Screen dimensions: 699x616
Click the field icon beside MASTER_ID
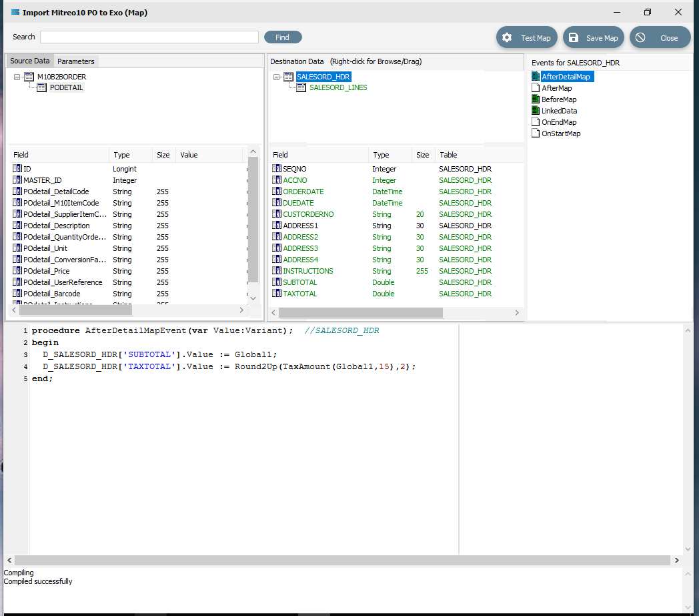pyautogui.click(x=17, y=180)
